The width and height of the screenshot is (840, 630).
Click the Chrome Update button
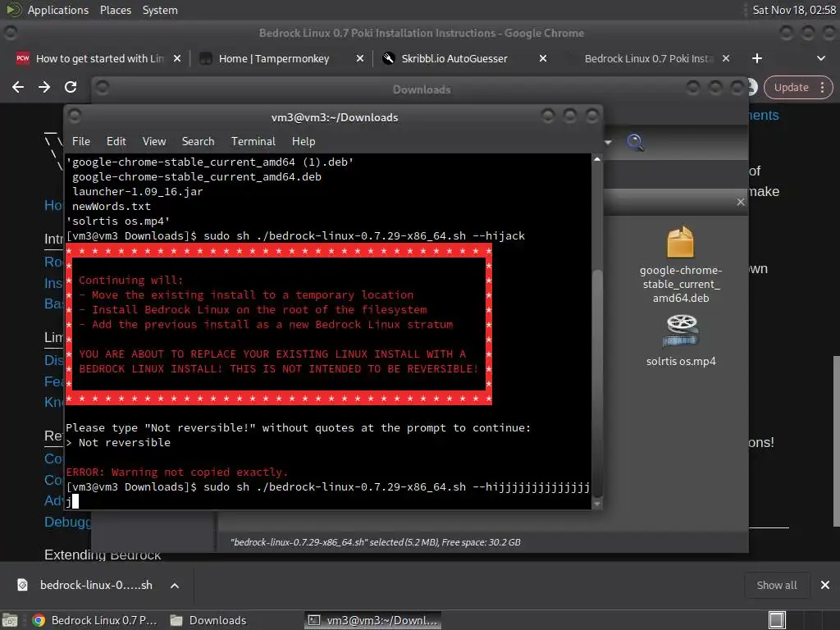[792, 87]
